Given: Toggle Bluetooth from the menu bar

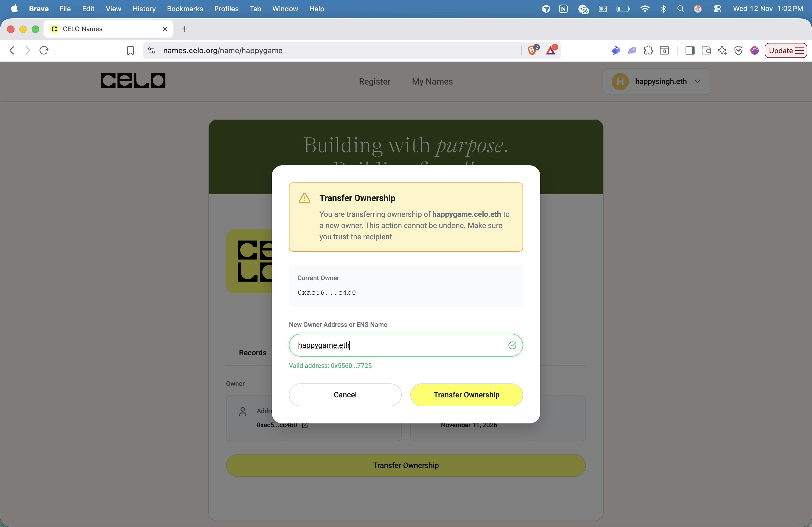Looking at the screenshot, I should click(x=664, y=9).
